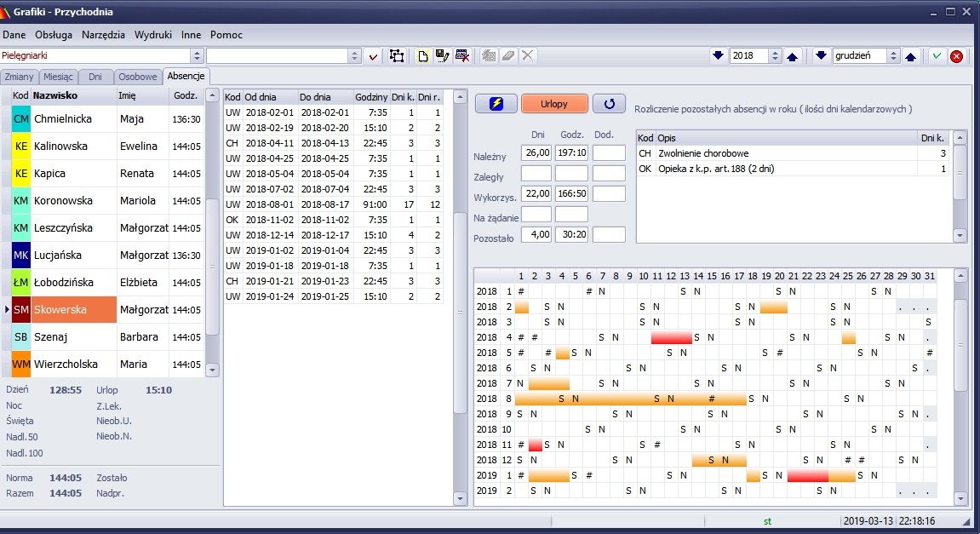Click the grudzień month spinner arrows
Viewport: 980px width, 534px height.
[893, 55]
